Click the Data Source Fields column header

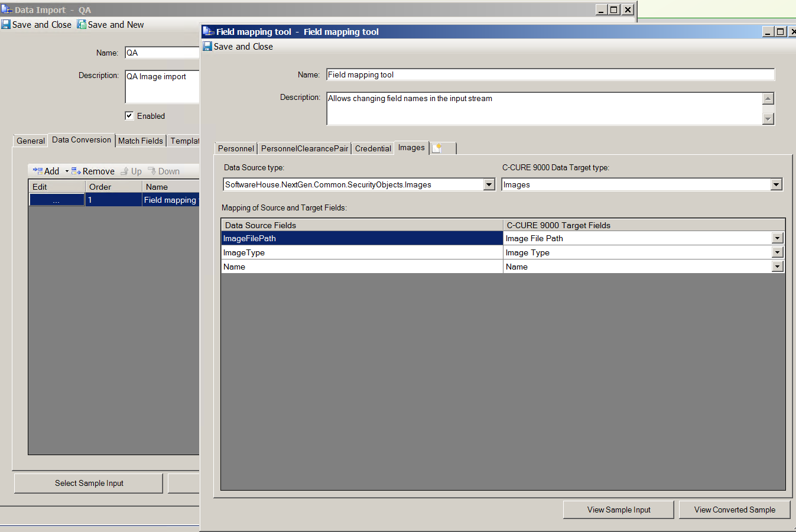coord(362,225)
